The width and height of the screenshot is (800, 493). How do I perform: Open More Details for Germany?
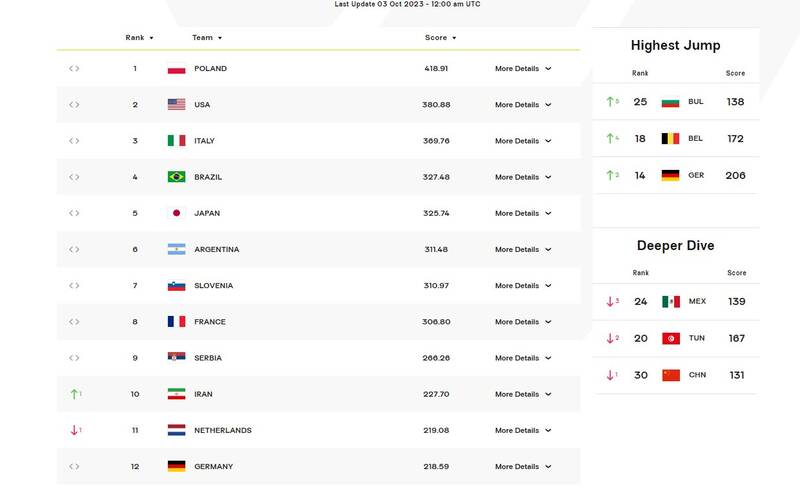523,467
